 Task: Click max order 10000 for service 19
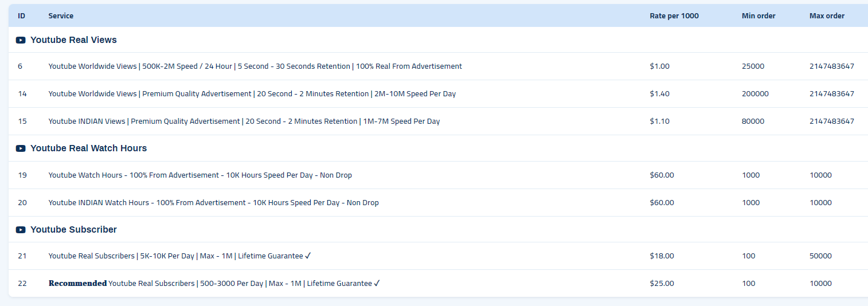(820, 175)
